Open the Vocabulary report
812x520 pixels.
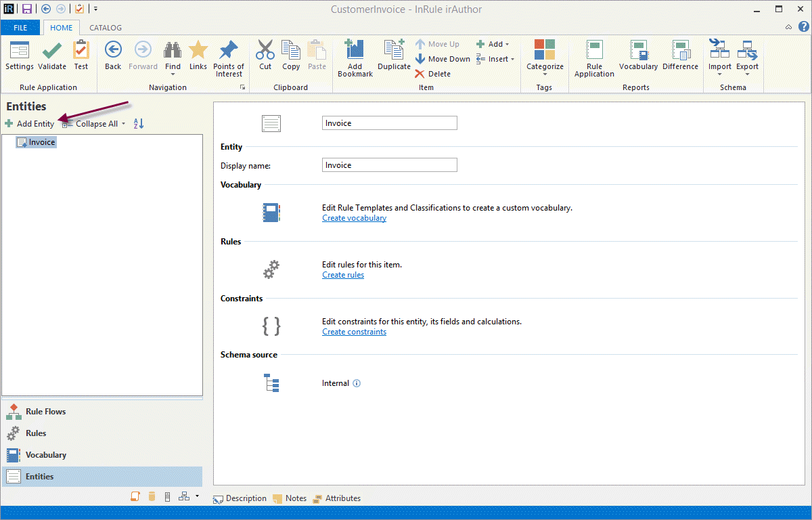pos(638,55)
